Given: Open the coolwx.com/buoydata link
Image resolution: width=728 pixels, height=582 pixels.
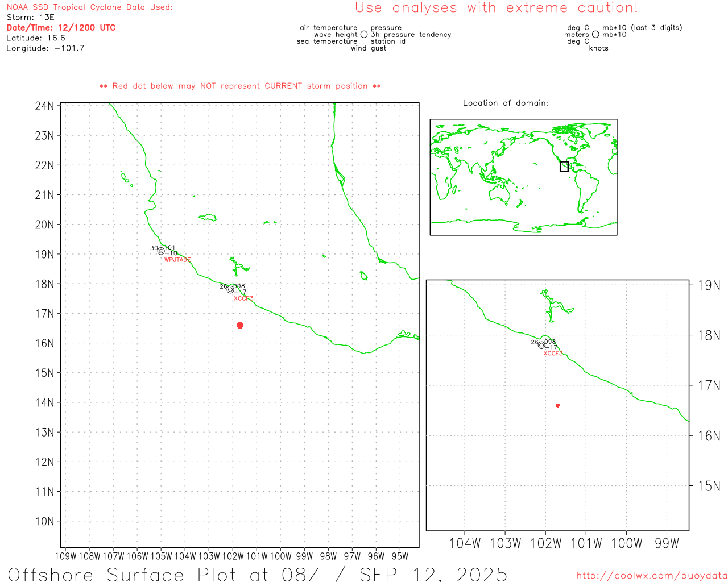Looking at the screenshot, I should [652, 576].
